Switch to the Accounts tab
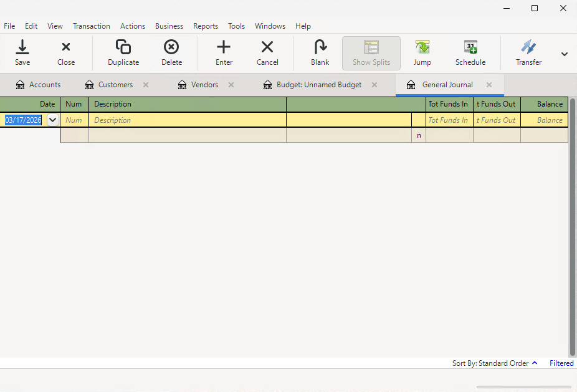Viewport: 577px width, 392px height. (38, 85)
